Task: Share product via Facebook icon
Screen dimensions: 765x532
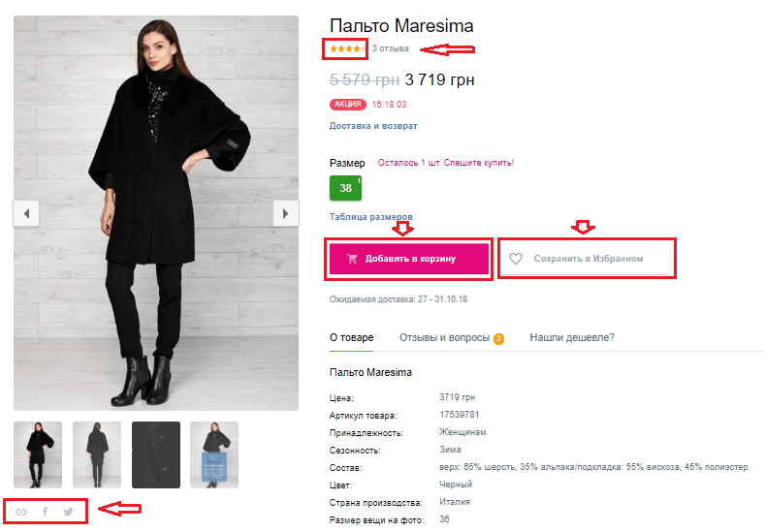Action: pos(45,512)
